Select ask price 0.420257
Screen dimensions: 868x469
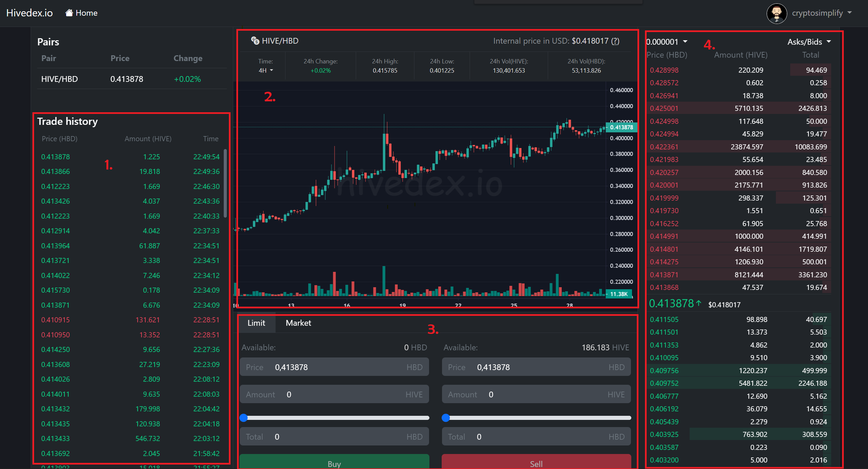pyautogui.click(x=664, y=172)
